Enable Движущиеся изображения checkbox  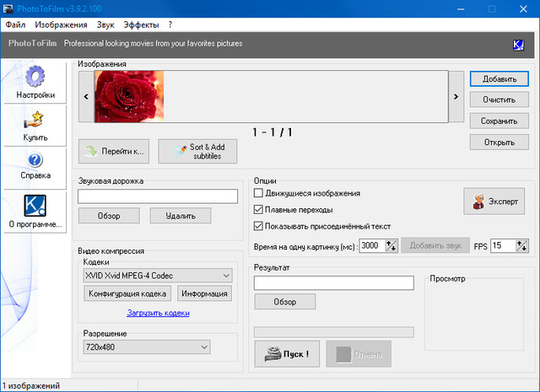pyautogui.click(x=260, y=194)
